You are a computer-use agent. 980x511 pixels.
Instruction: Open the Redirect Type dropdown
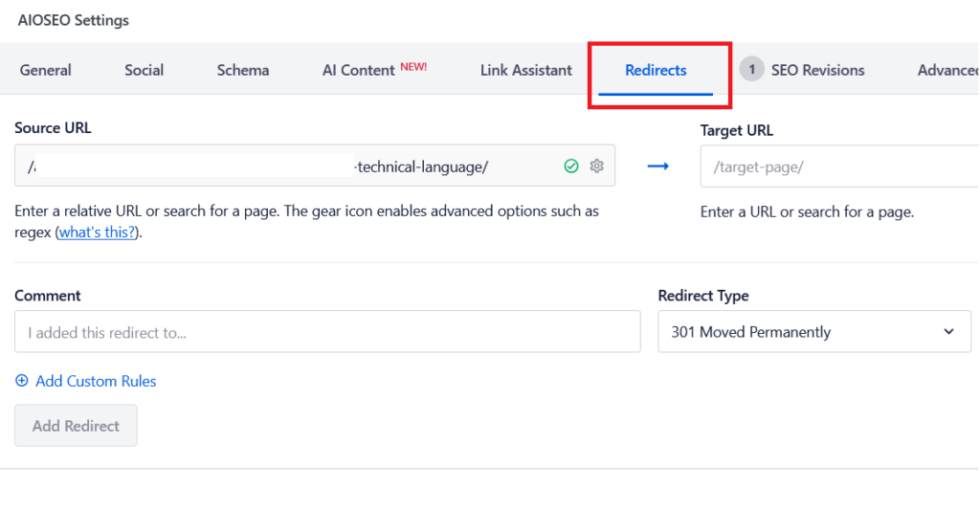tap(814, 332)
